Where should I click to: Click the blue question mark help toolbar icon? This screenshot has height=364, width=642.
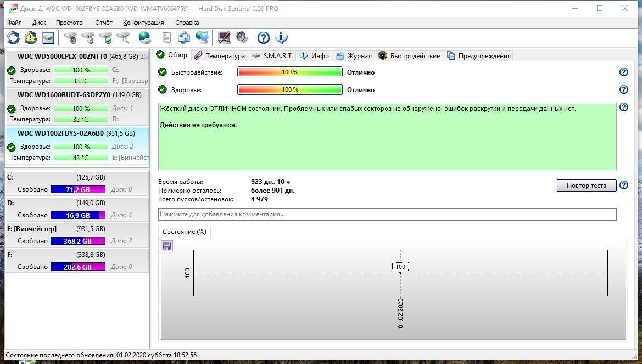click(263, 38)
